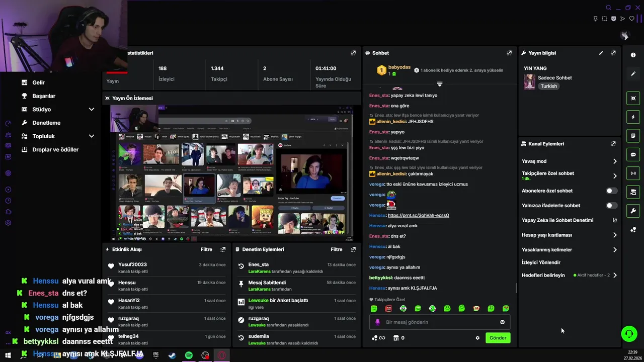This screenshot has width=644, height=362.
Task: Open Spotify from the Windows taskbar
Action: [189, 355]
